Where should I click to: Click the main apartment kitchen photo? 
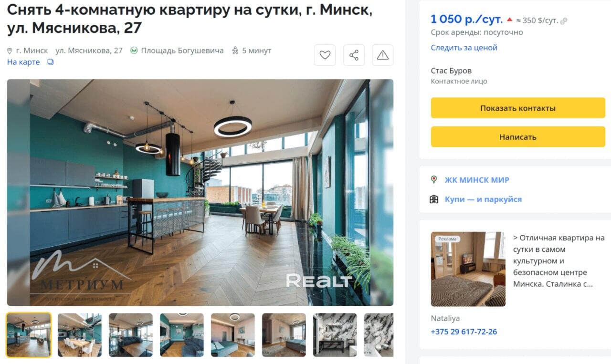tap(200, 192)
